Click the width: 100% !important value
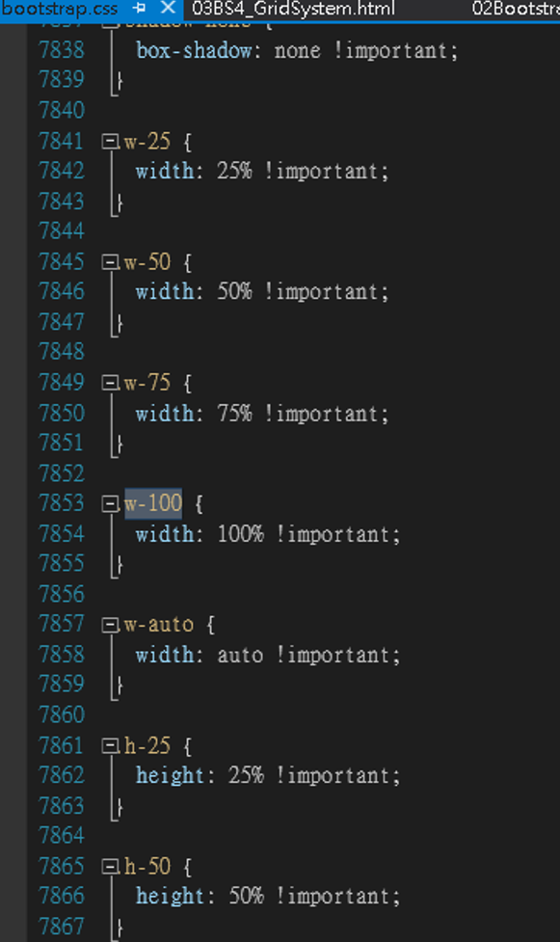 tap(267, 533)
